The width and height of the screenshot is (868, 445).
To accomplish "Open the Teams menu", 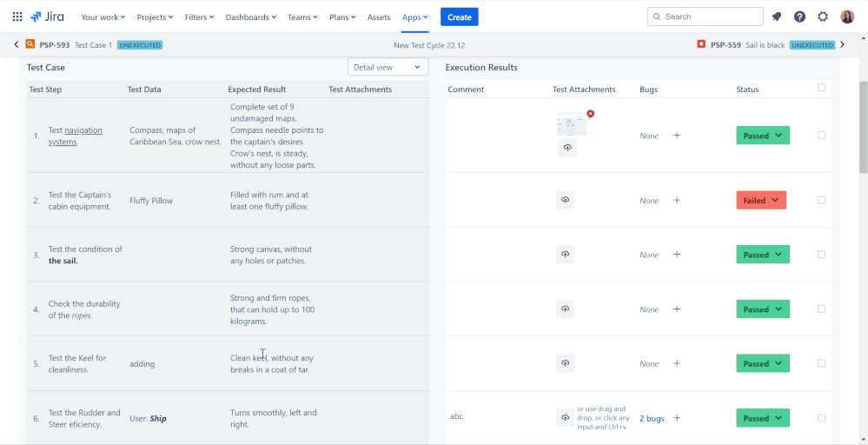I will 303,17.
